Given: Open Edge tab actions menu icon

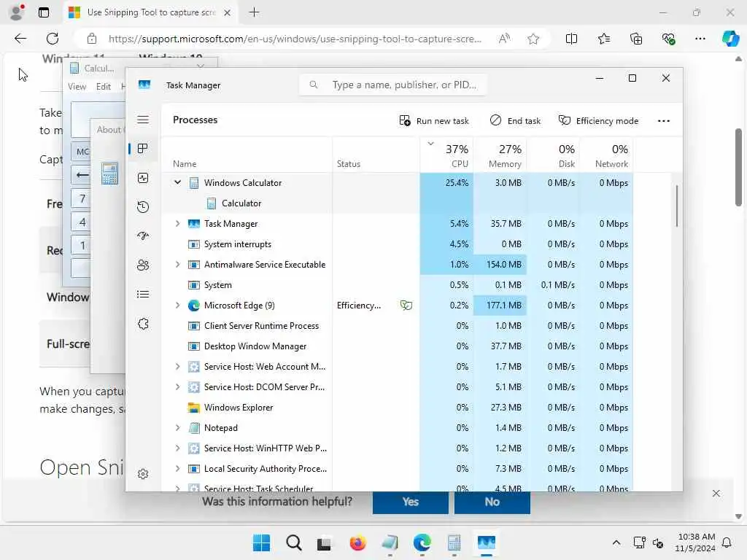Looking at the screenshot, I should (43, 12).
